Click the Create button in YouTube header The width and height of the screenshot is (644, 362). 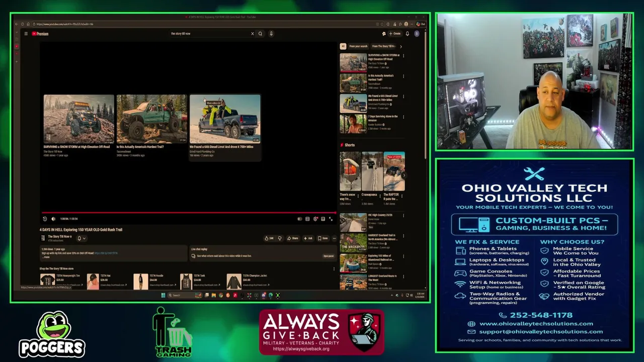pyautogui.click(x=394, y=34)
